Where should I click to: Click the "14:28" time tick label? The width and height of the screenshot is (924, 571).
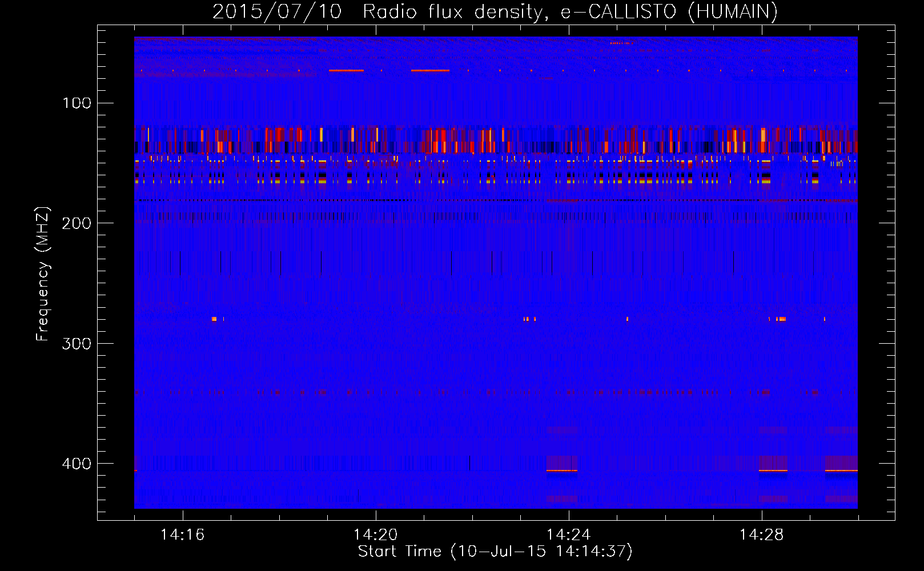tap(761, 535)
